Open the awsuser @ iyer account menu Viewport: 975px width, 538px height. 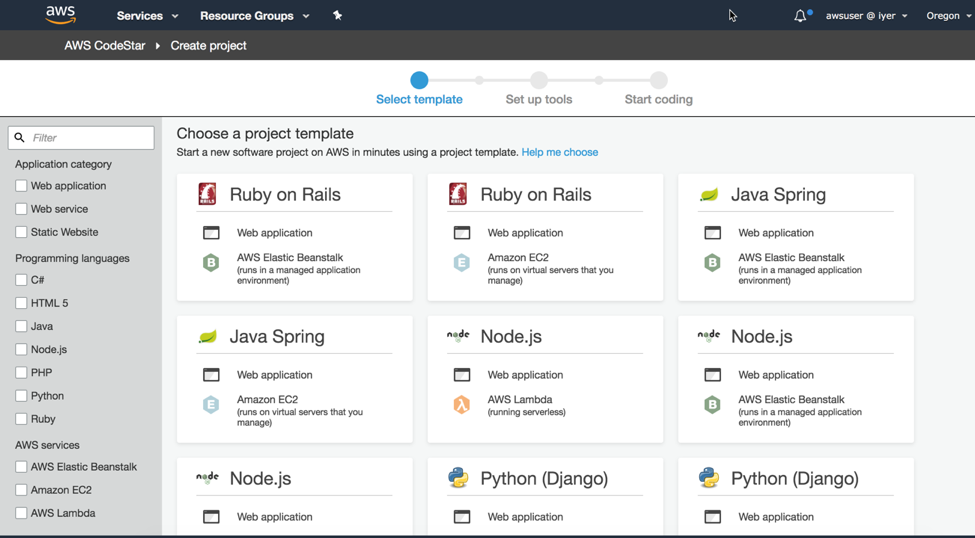(x=866, y=16)
